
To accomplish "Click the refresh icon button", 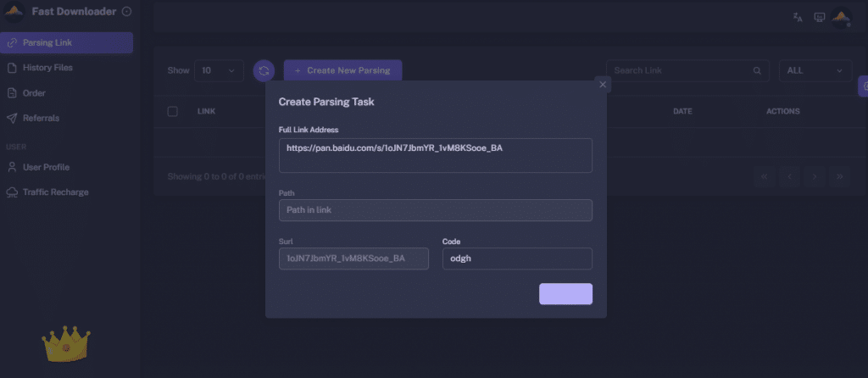I will [x=264, y=71].
